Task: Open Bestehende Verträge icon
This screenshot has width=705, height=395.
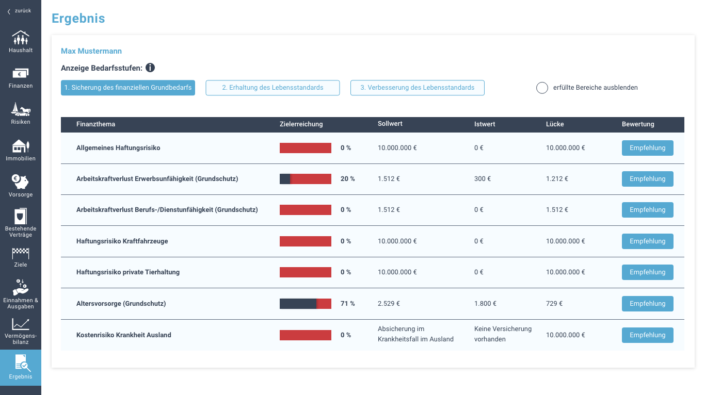Action: (20, 223)
